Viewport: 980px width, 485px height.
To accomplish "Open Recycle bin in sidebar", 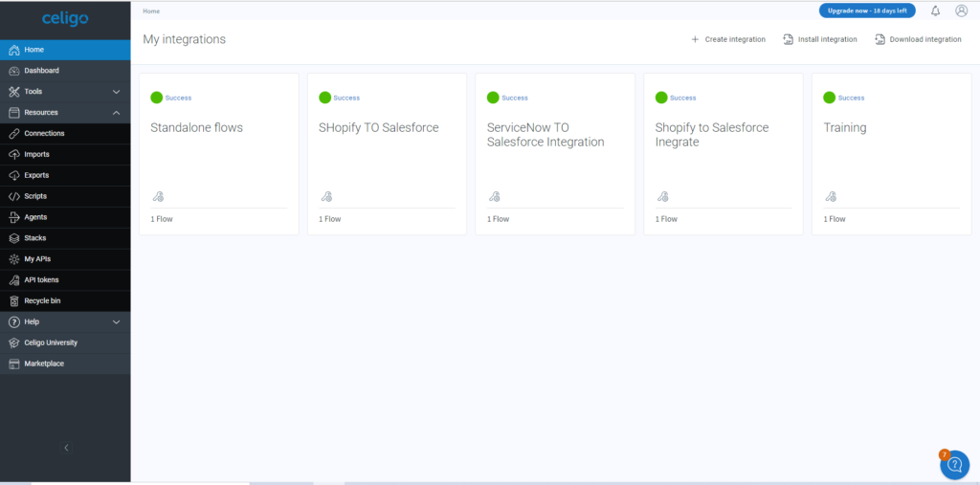I will pyautogui.click(x=65, y=301).
